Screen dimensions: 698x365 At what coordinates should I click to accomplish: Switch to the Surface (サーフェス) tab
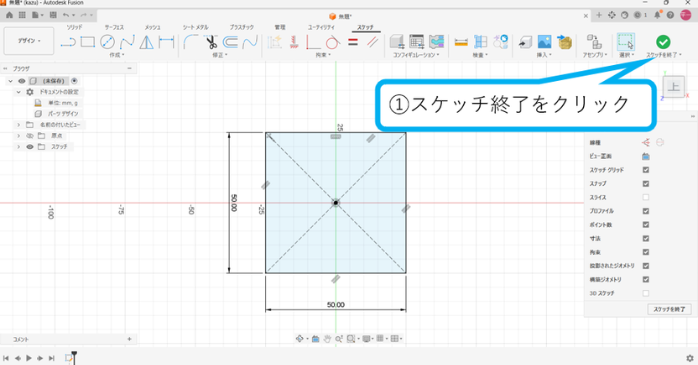click(x=114, y=27)
